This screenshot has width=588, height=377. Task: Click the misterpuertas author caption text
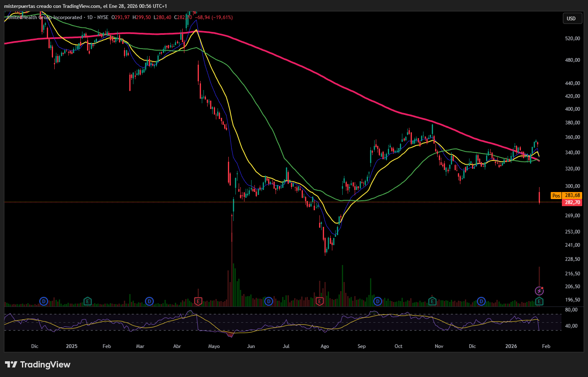click(x=85, y=6)
